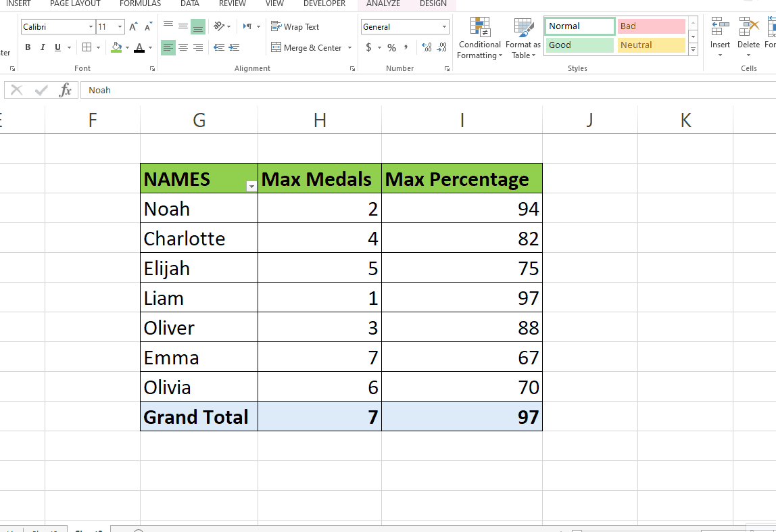Viewport: 776px width, 532px height.
Task: Toggle Wrap Text for the selection
Action: click(x=295, y=26)
